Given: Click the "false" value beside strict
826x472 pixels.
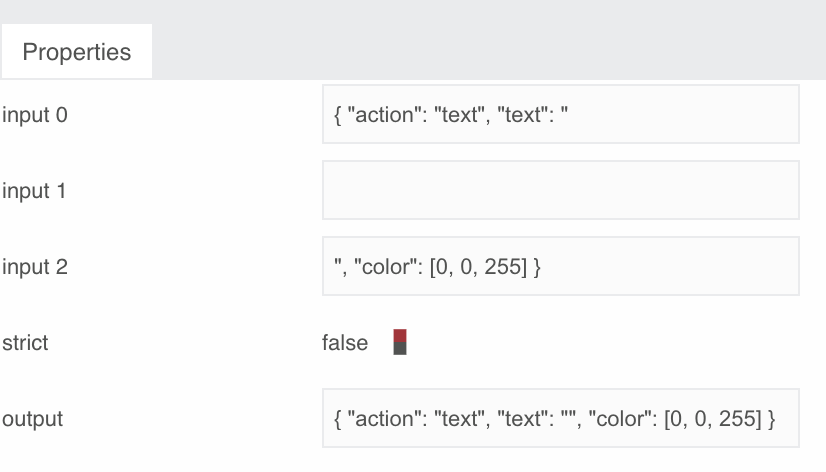Looking at the screenshot, I should click(345, 343).
